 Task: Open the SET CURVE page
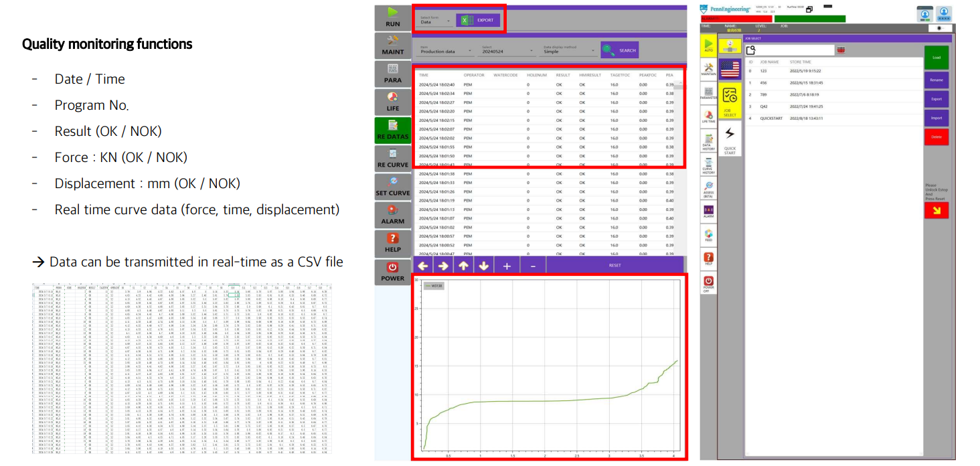click(393, 186)
